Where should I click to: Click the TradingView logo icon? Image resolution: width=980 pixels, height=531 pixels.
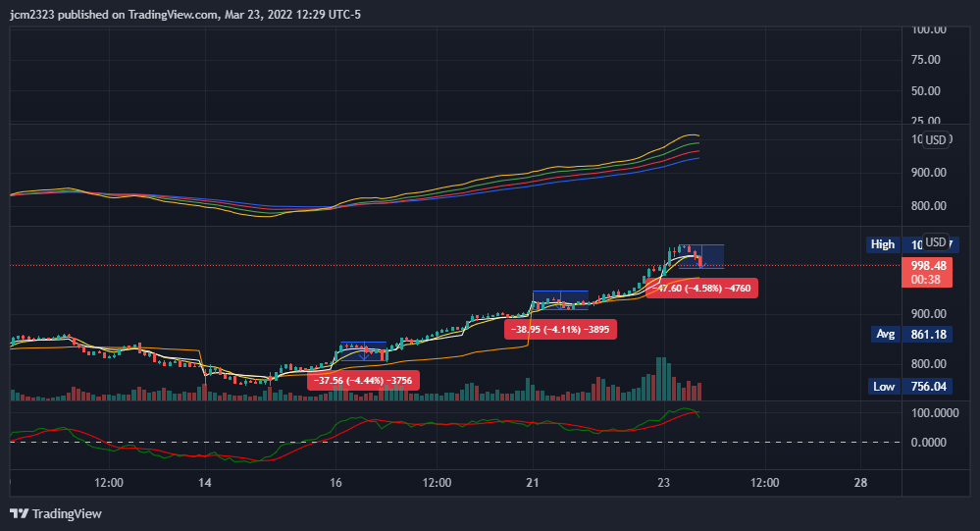(19, 513)
